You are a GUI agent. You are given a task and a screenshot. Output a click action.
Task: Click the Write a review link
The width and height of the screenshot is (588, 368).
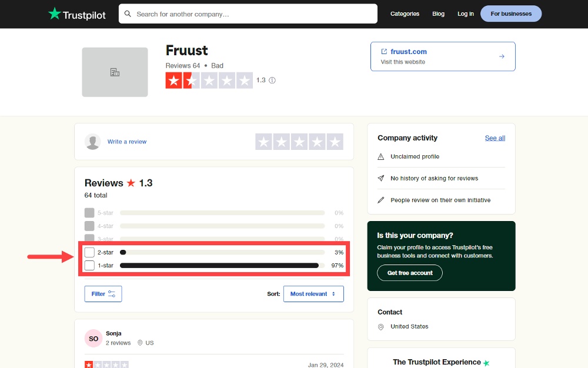(x=127, y=142)
